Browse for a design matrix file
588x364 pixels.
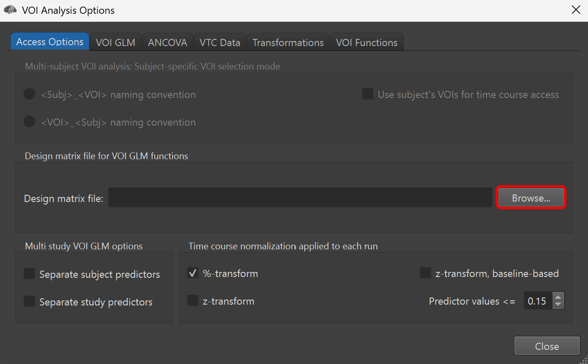click(531, 198)
